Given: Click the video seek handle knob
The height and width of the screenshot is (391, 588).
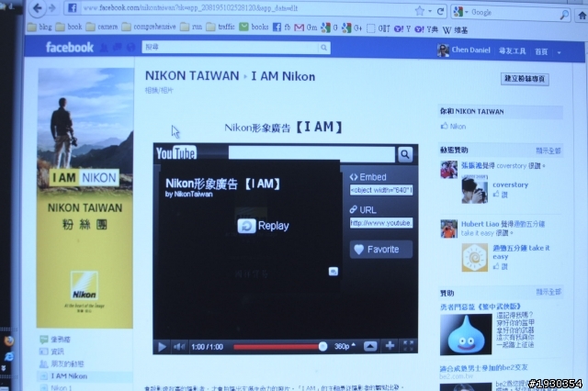Looking at the screenshot, I should pos(322,346).
